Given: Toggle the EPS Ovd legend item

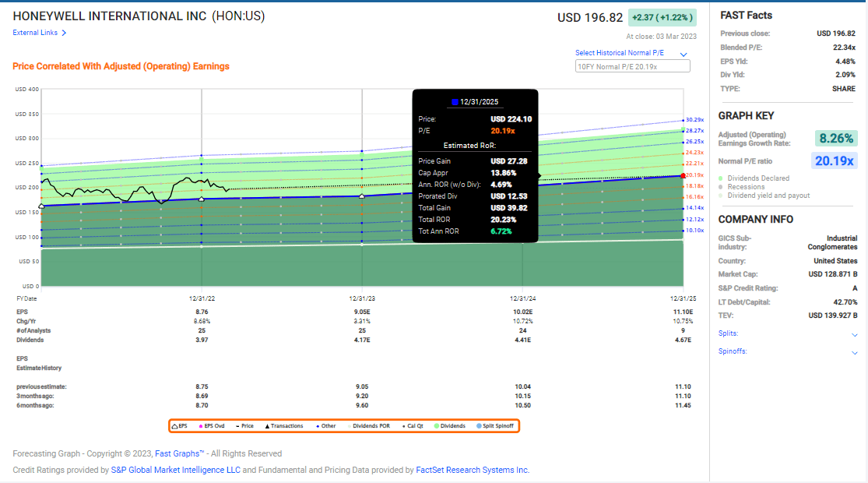Looking at the screenshot, I should point(212,426).
